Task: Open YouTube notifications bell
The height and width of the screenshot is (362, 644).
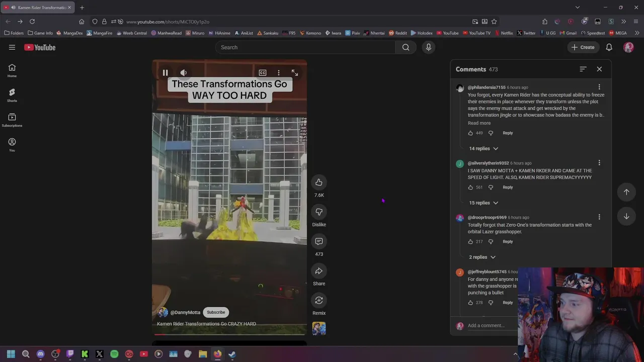Action: pyautogui.click(x=609, y=47)
